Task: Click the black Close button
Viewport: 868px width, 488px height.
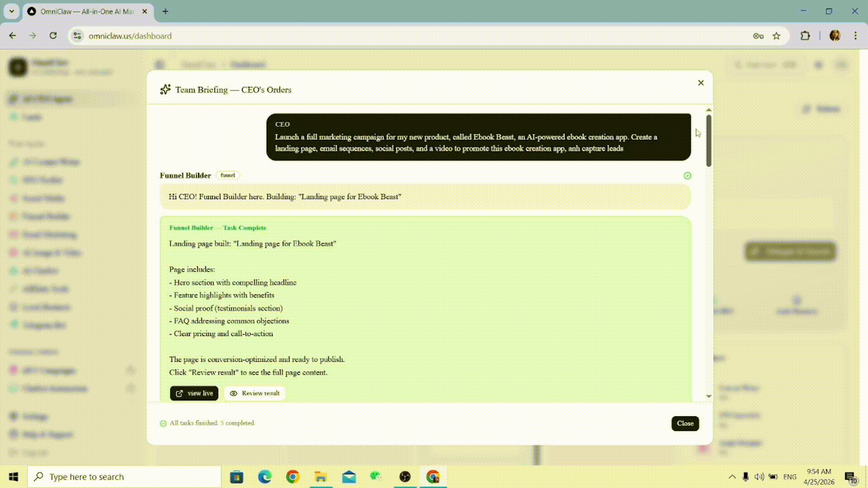Action: (x=685, y=423)
